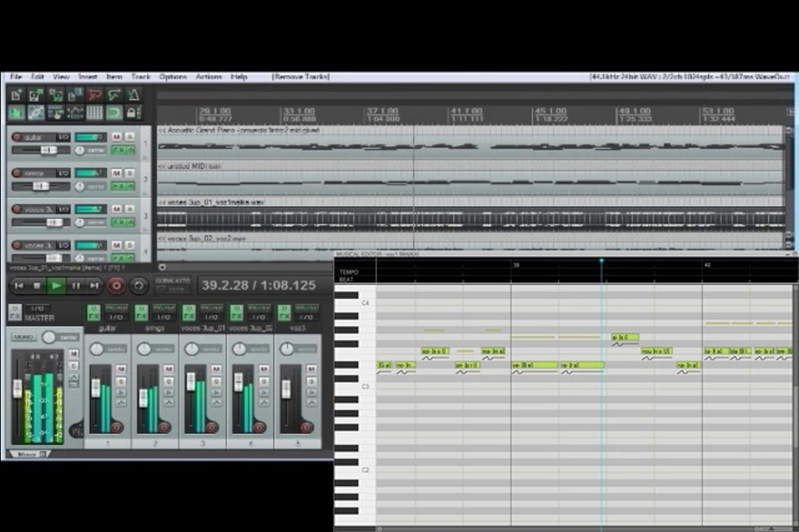Image resolution: width=799 pixels, height=532 pixels.
Task: Click the Master volume fader in mixer
Action: [17, 389]
